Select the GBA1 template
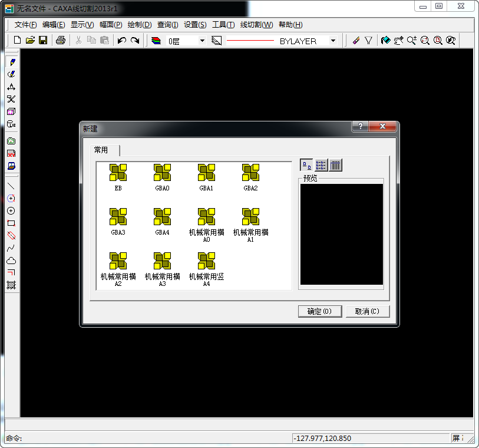The width and height of the screenshot is (479, 448). pyautogui.click(x=207, y=178)
